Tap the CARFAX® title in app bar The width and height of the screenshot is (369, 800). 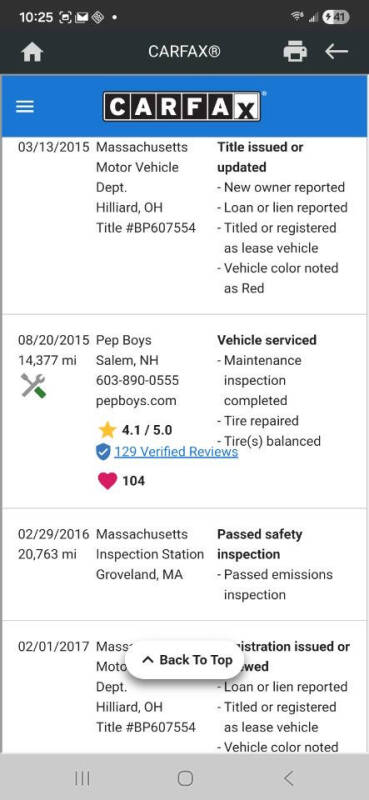(184, 52)
